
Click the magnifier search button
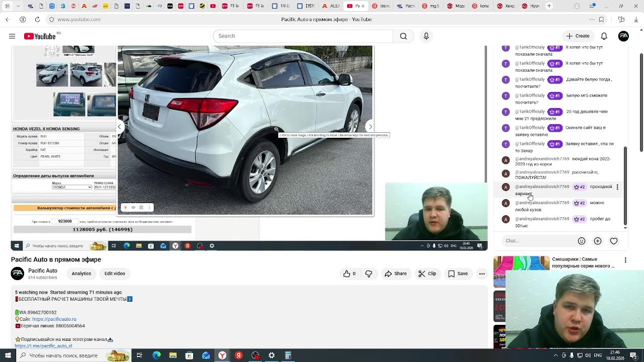click(404, 36)
